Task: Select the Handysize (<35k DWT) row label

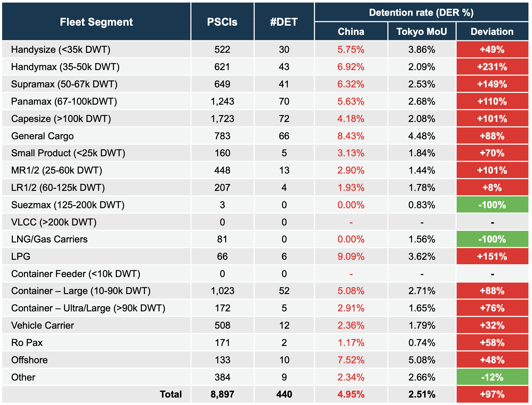Action: coord(61,50)
